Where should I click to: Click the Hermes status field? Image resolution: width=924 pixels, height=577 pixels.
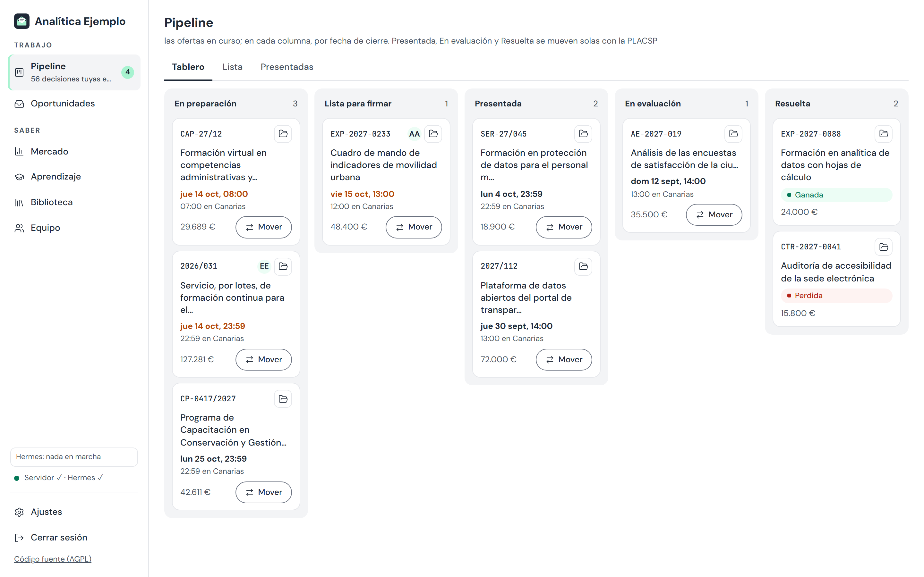point(74,457)
